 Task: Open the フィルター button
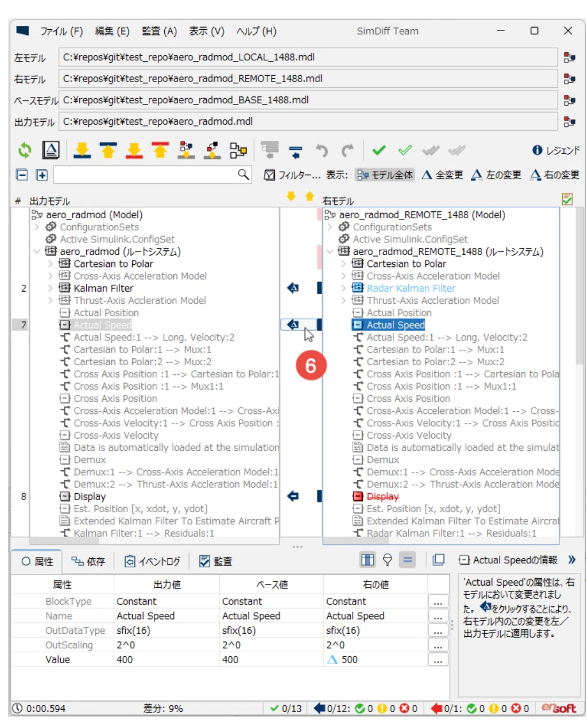pos(292,175)
